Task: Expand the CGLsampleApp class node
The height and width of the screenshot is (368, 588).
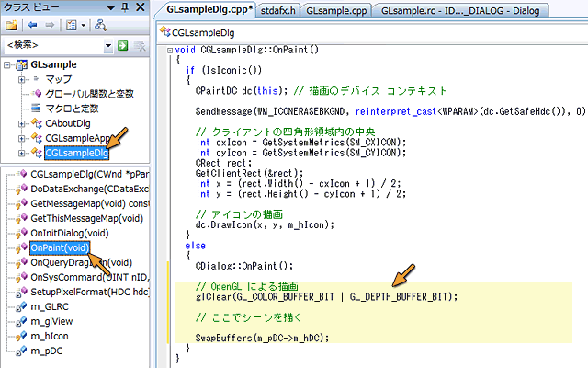Action: (x=22, y=139)
